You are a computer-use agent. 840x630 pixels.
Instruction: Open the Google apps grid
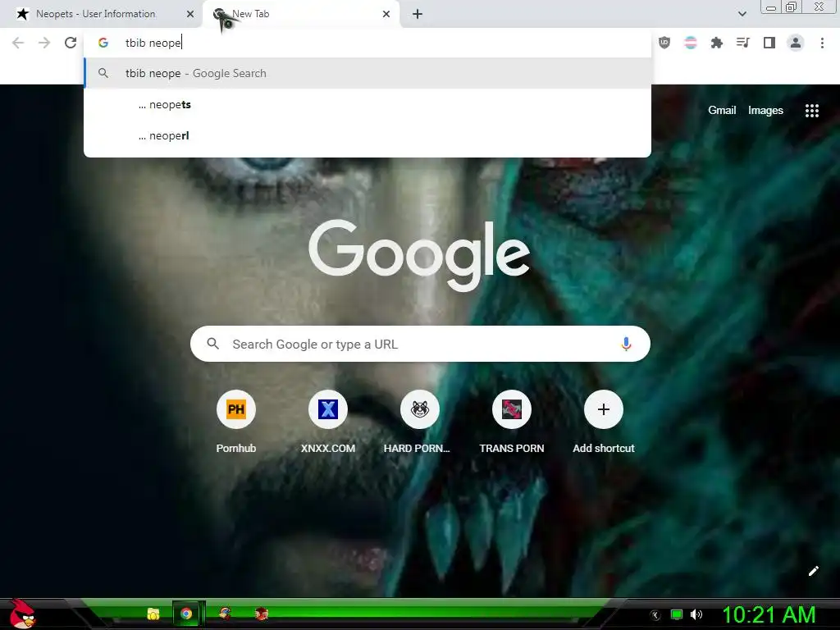click(x=811, y=111)
